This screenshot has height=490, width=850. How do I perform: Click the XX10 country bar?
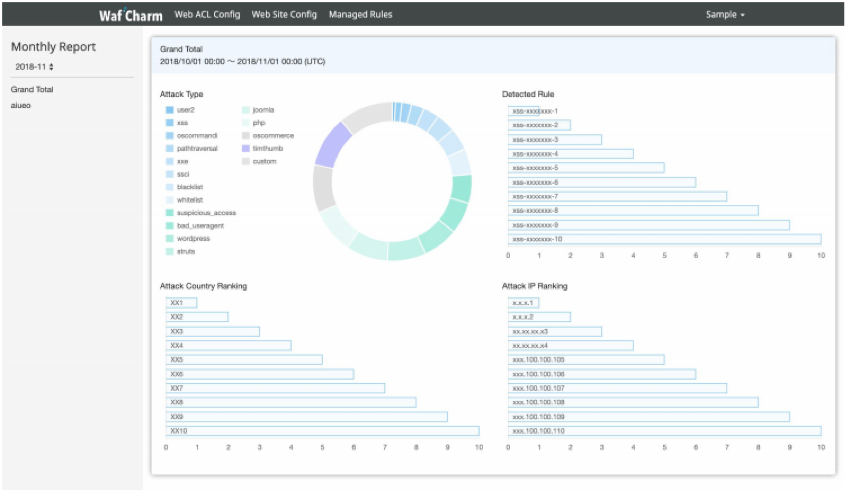(x=323, y=431)
